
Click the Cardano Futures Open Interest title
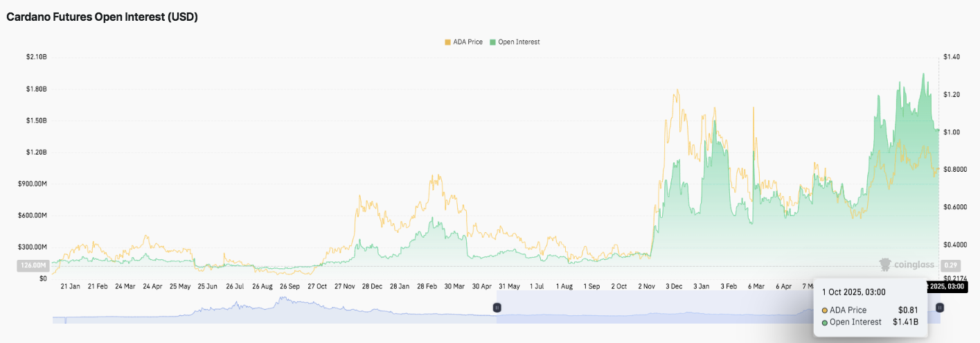coord(103,17)
